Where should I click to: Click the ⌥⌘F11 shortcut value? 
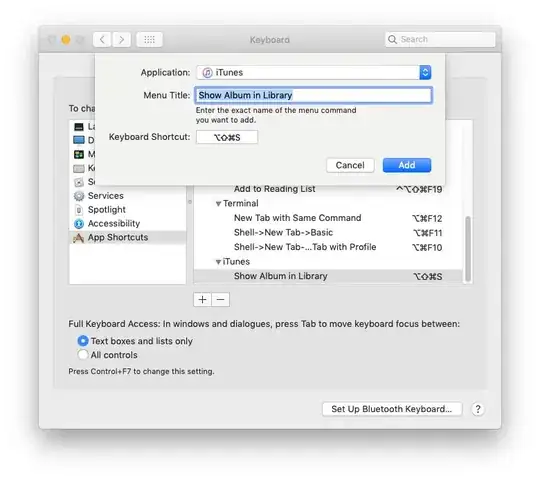click(427, 233)
